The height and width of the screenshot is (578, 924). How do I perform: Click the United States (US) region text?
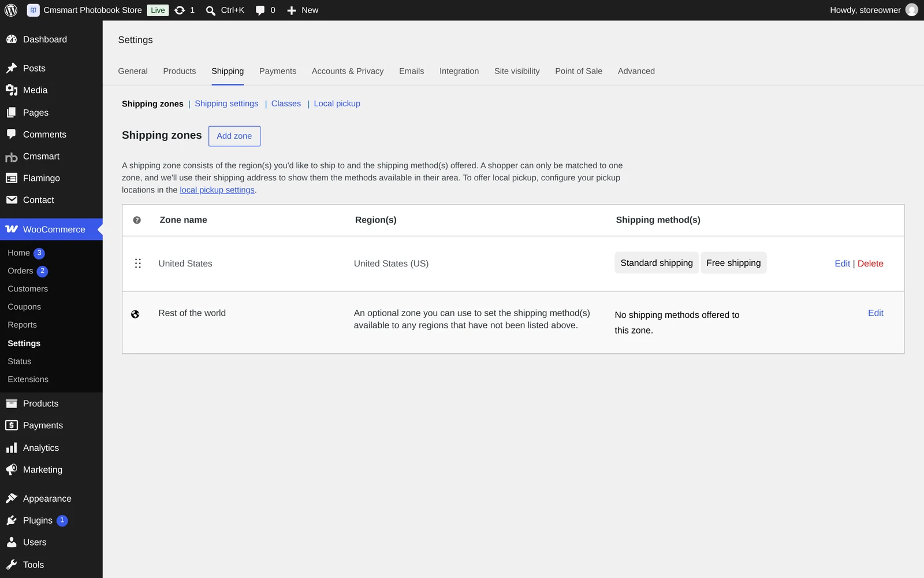[391, 264]
